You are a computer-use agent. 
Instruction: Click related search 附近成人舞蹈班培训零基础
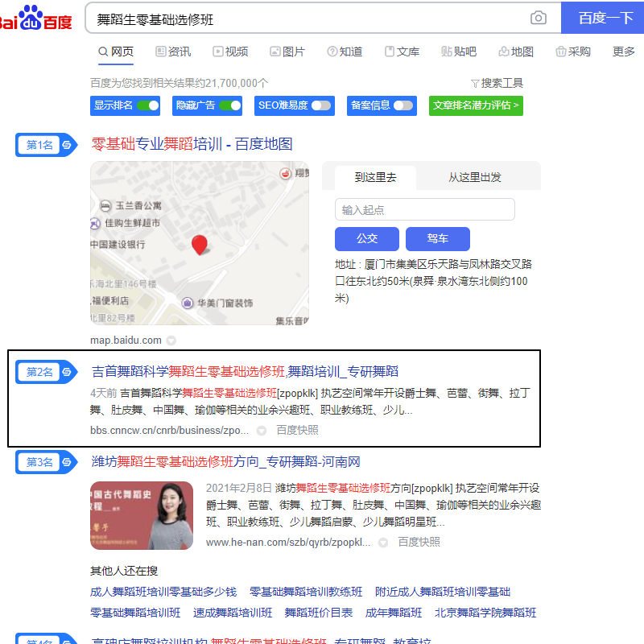click(443, 592)
